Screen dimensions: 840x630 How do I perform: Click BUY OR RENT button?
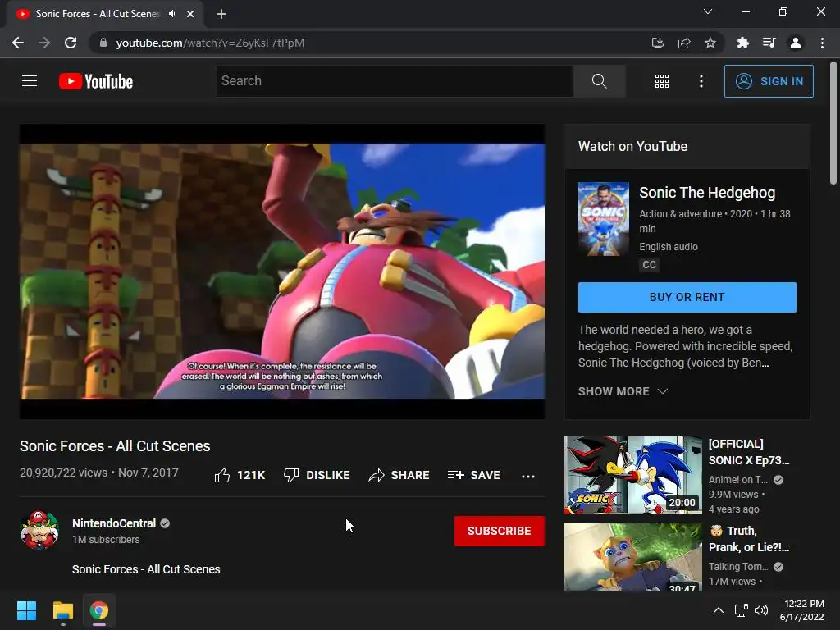click(687, 297)
